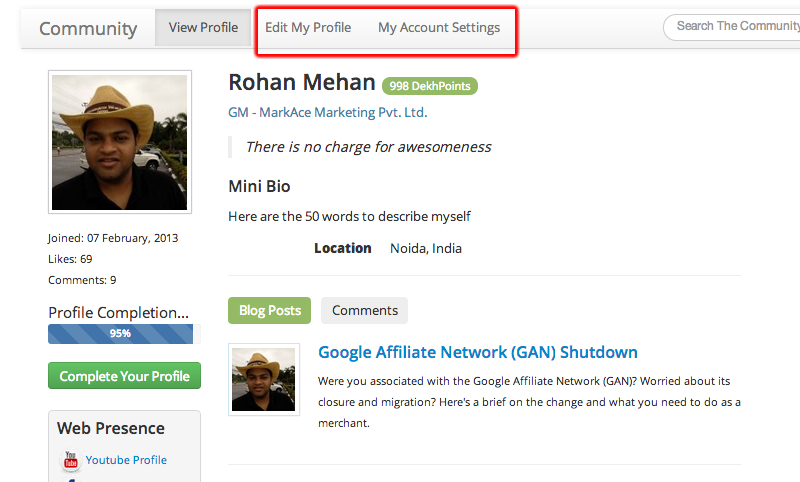Click the Location label
The image size is (800, 482).
pyautogui.click(x=342, y=248)
